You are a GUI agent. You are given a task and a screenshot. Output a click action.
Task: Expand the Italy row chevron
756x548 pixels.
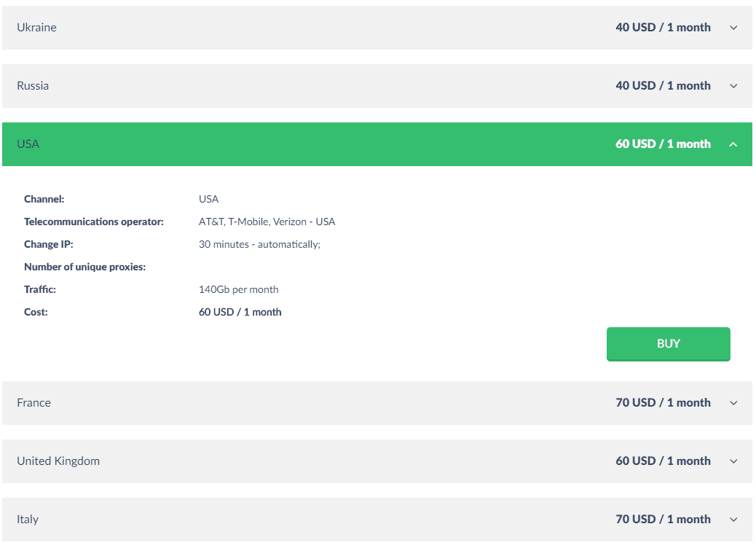(x=733, y=520)
